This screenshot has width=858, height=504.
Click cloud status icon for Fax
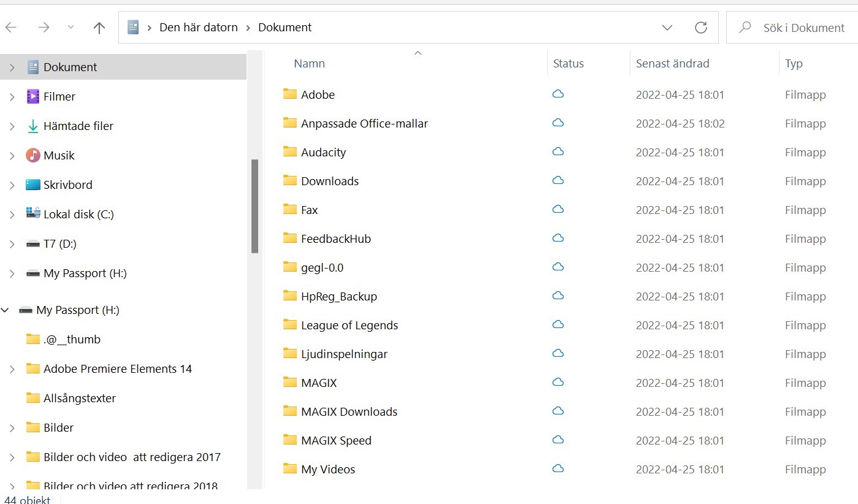click(558, 209)
